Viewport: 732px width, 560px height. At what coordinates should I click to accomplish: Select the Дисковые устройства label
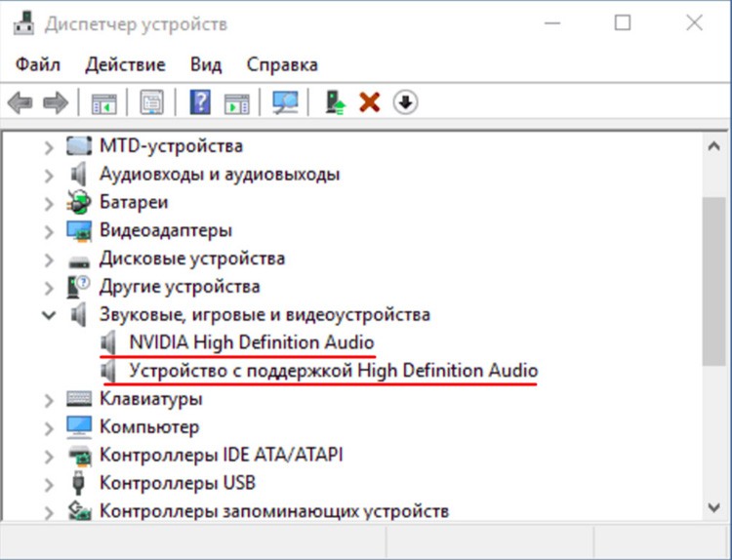click(x=192, y=259)
